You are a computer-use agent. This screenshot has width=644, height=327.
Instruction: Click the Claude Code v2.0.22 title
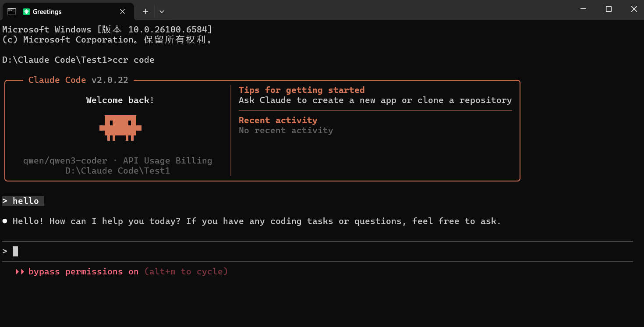point(78,80)
